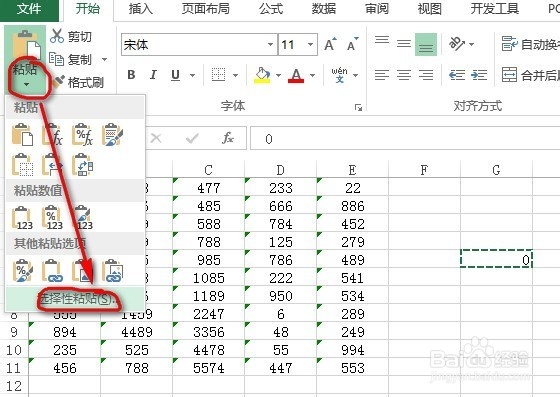The image size is (560, 397).
Task: Align text right
Action: click(426, 75)
